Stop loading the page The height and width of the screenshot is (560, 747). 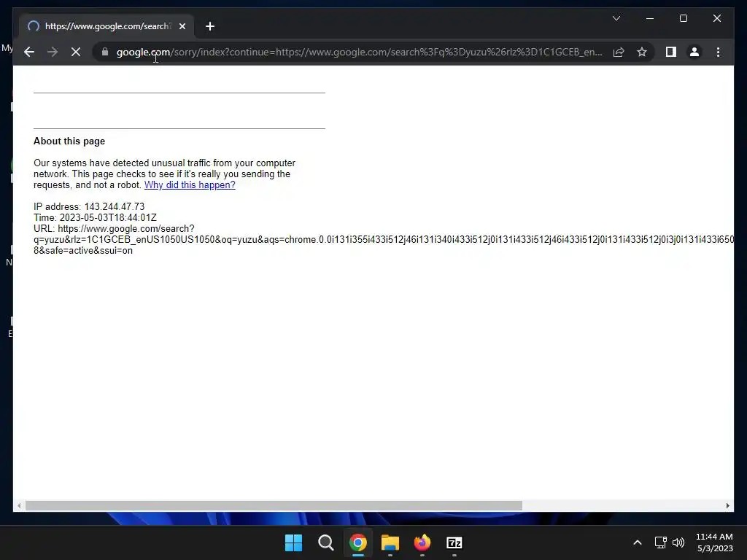[x=76, y=52]
